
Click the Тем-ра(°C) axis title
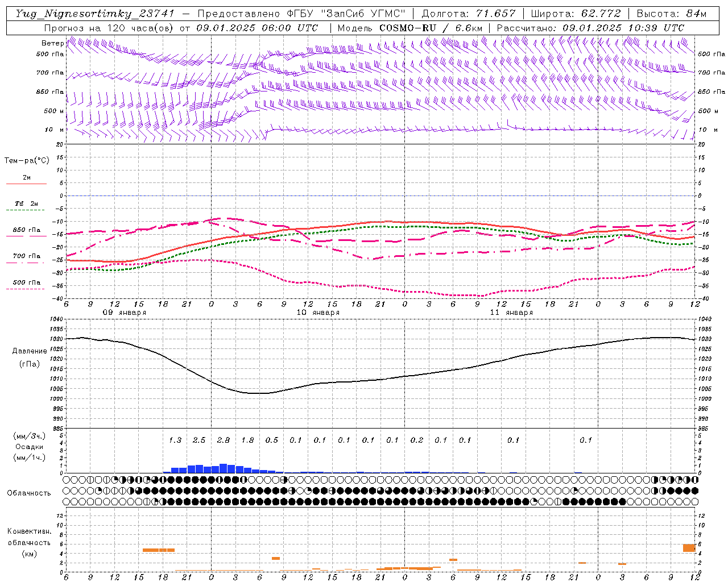tap(27, 161)
